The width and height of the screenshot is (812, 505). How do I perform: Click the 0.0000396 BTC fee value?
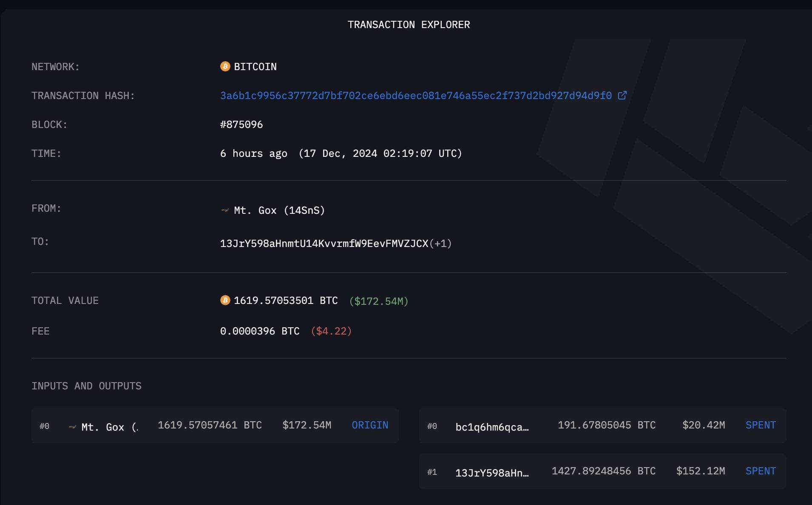coord(259,331)
